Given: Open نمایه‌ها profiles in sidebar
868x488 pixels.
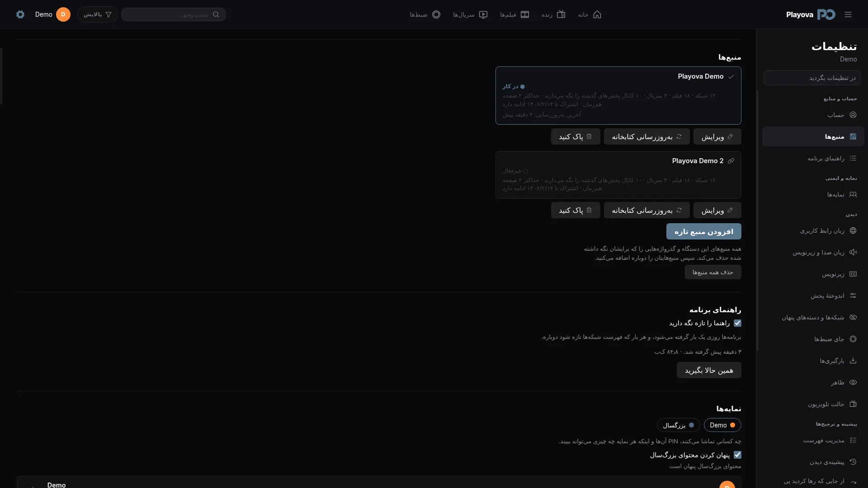Looking at the screenshot, I should tap(813, 194).
